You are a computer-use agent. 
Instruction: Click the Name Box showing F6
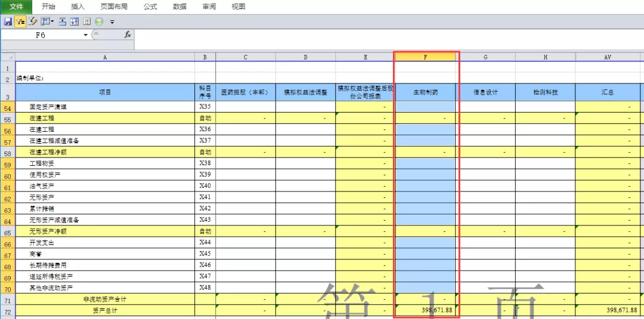41,35
